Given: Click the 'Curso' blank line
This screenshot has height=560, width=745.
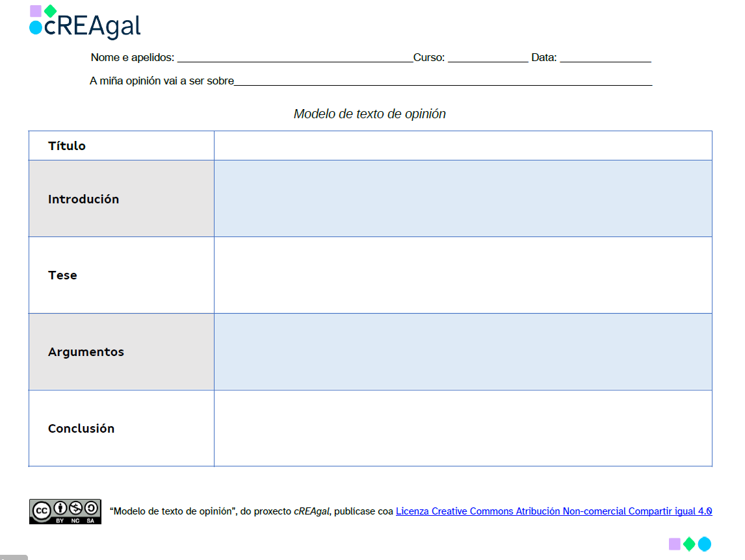Looking at the screenshot, I should click(488, 58).
